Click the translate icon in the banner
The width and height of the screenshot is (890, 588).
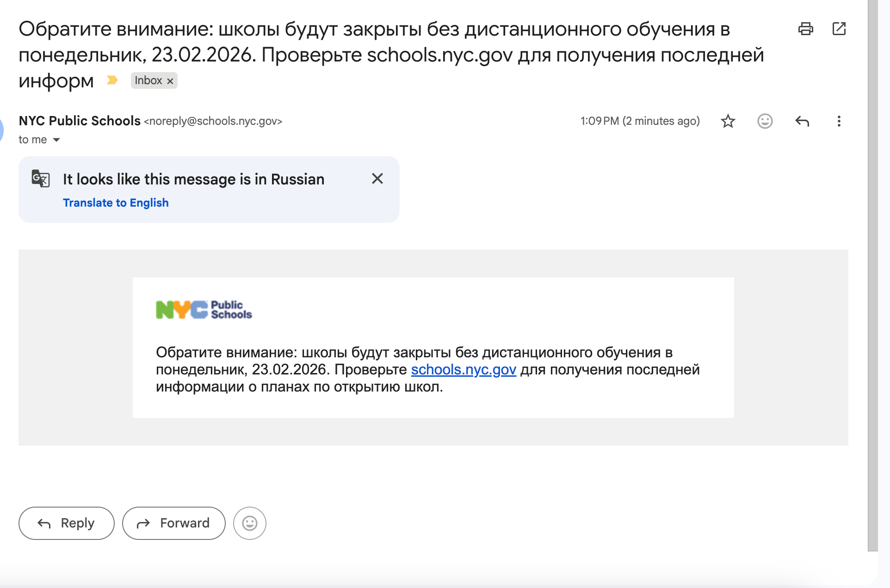tap(41, 178)
